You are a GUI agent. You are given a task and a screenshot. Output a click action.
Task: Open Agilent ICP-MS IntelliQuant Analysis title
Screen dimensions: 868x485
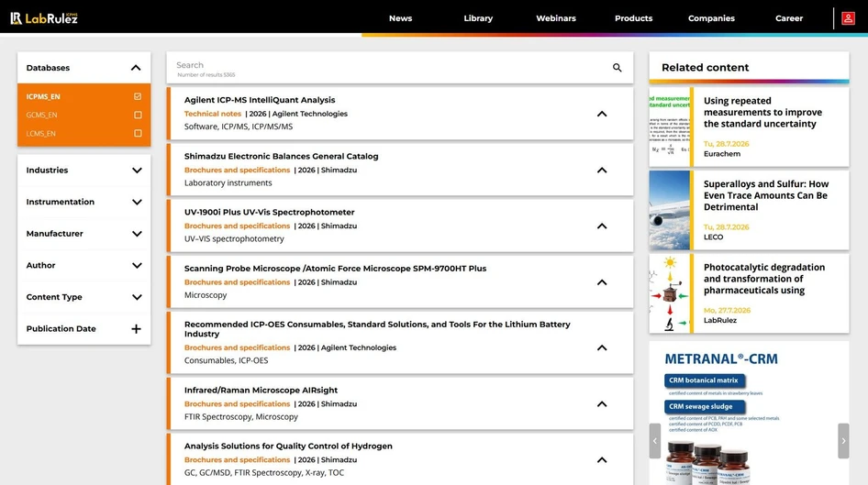[260, 100]
